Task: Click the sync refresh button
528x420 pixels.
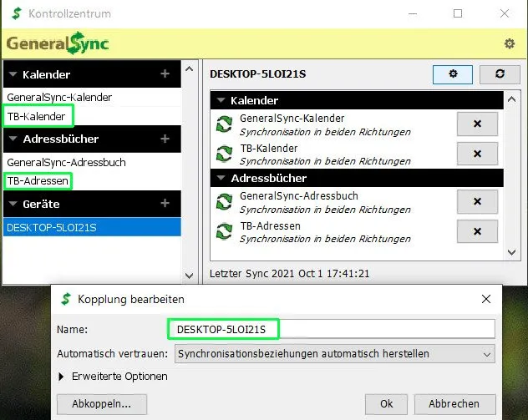Action: 500,74
